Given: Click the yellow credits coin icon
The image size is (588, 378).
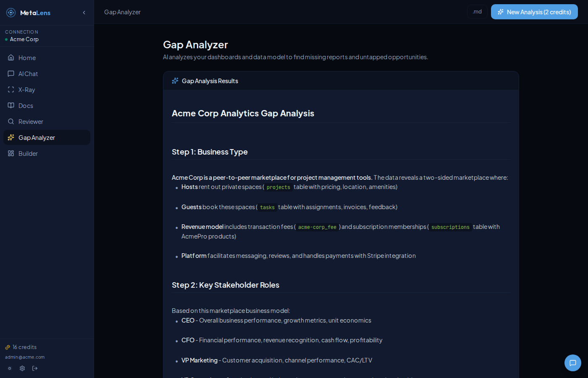Looking at the screenshot, I should point(7,347).
